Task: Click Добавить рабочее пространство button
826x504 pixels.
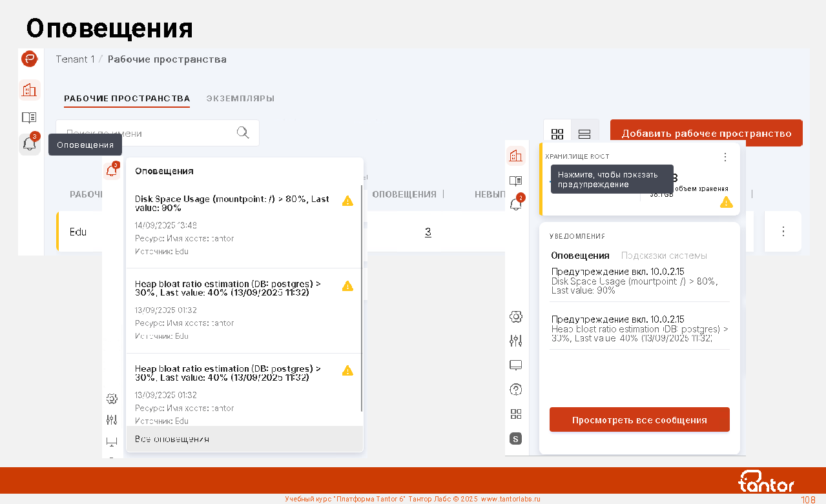Action: (706, 134)
